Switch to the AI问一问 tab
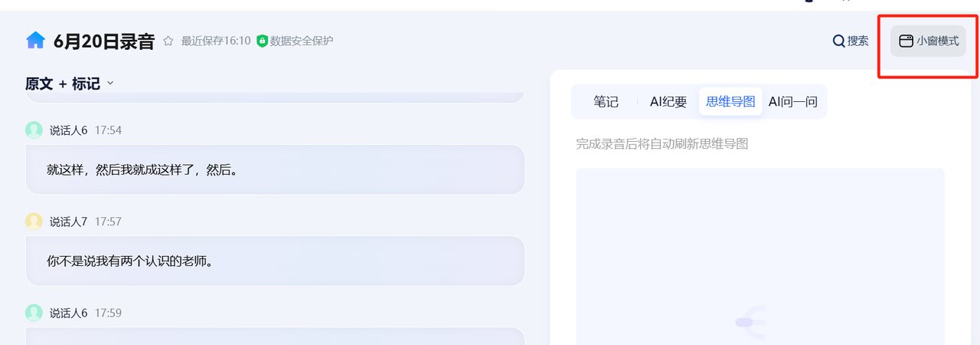 (x=793, y=101)
